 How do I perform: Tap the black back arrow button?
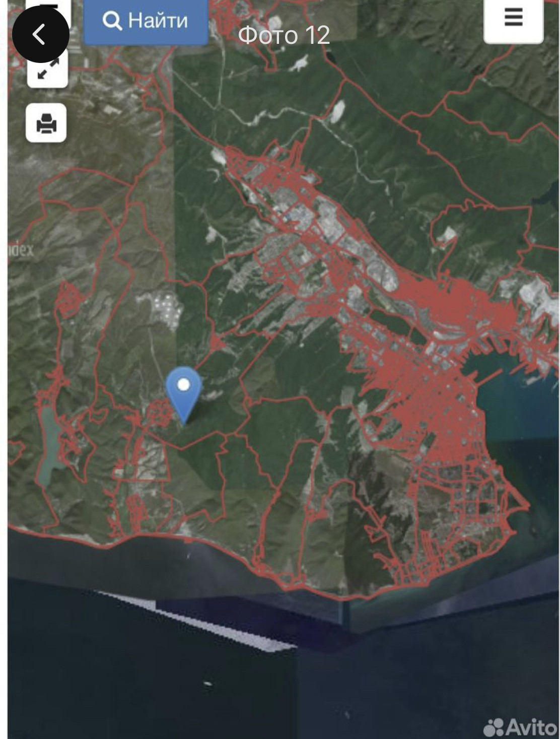coord(40,34)
